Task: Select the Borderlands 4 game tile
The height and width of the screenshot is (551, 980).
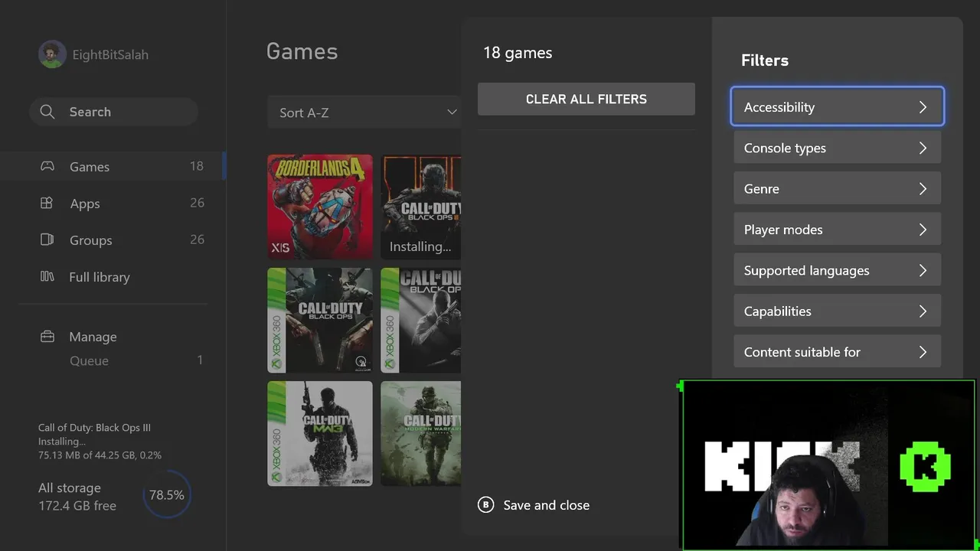Action: click(x=320, y=207)
